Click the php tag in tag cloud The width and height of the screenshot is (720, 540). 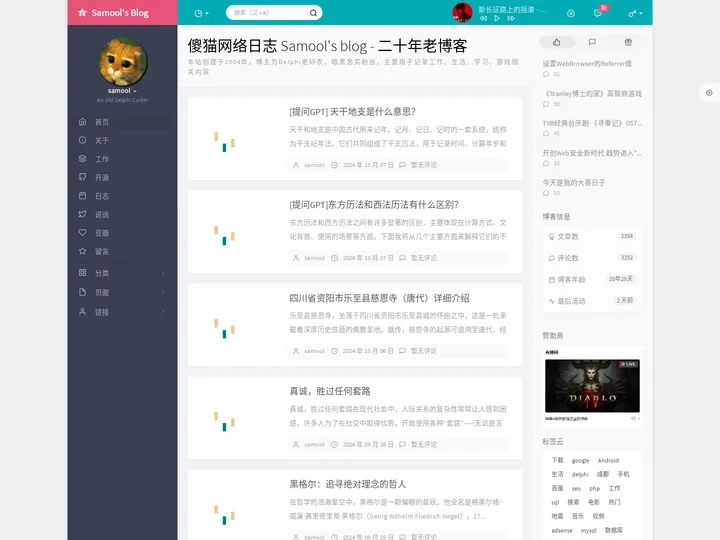[x=595, y=489]
